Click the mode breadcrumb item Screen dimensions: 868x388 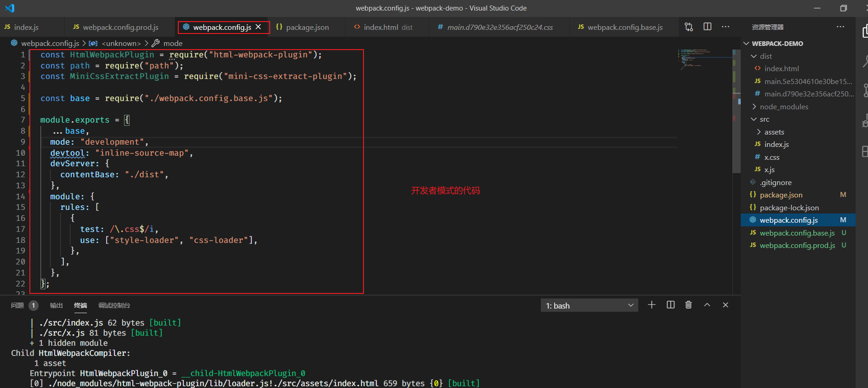point(173,43)
